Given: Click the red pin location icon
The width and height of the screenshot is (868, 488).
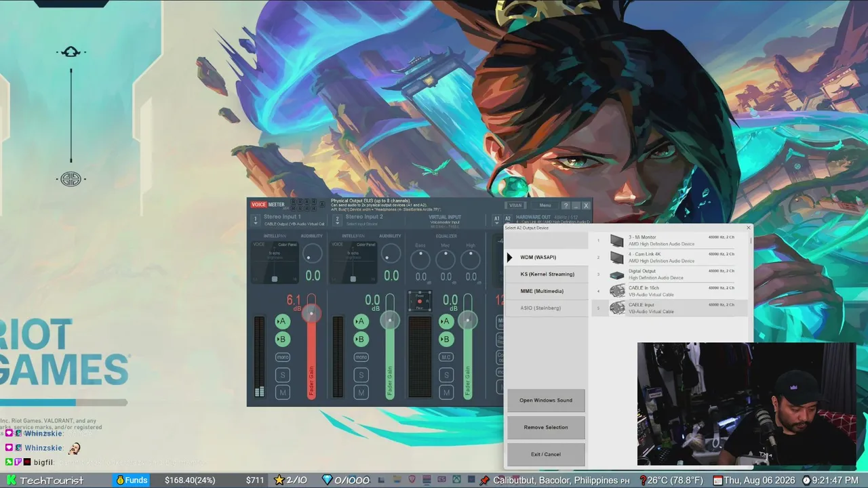Looking at the screenshot, I should click(x=484, y=481).
